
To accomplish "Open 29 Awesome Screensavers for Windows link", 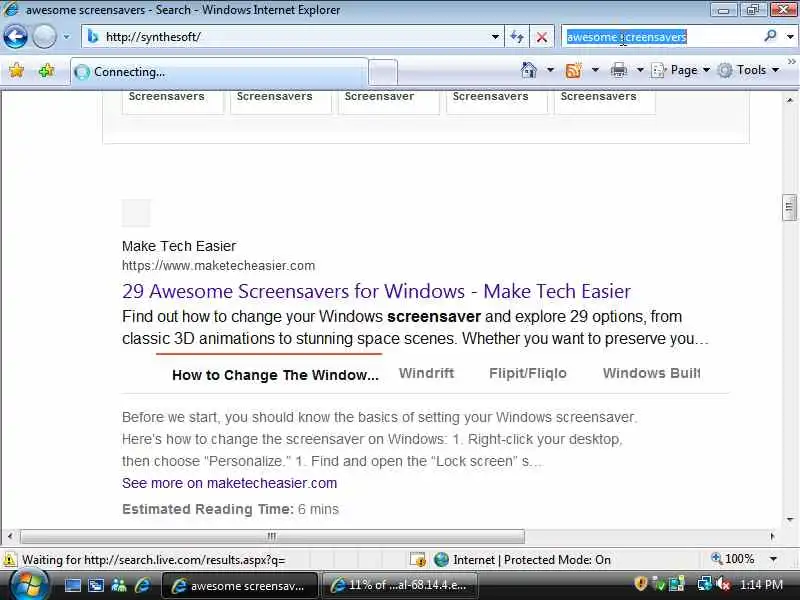I will 377,291.
